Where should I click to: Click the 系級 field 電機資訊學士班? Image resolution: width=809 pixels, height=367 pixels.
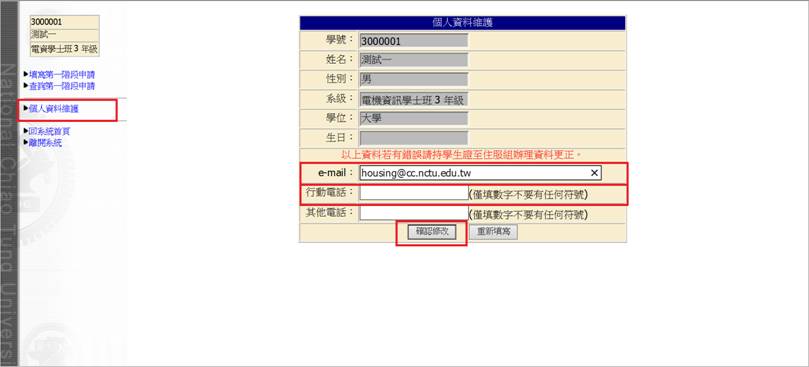[414, 99]
